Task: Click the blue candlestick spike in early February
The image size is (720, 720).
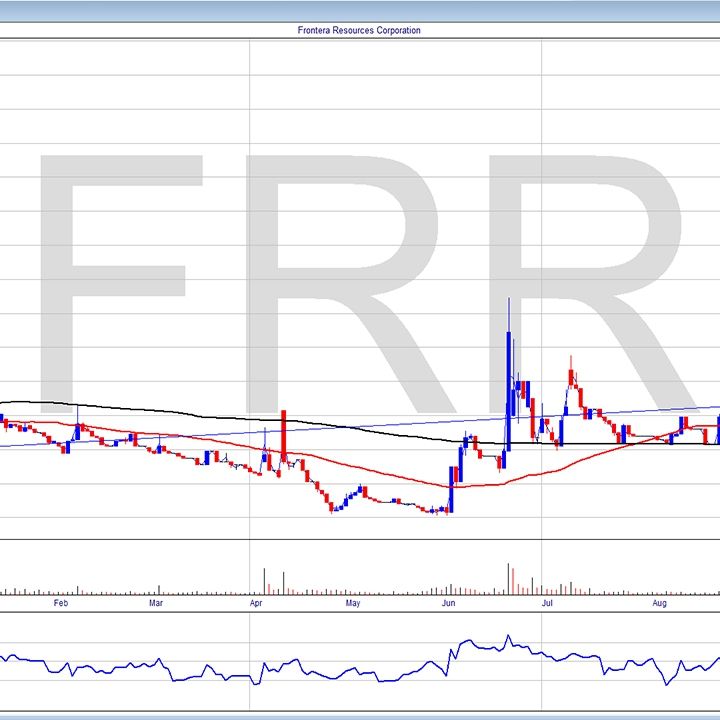Action: click(x=78, y=428)
